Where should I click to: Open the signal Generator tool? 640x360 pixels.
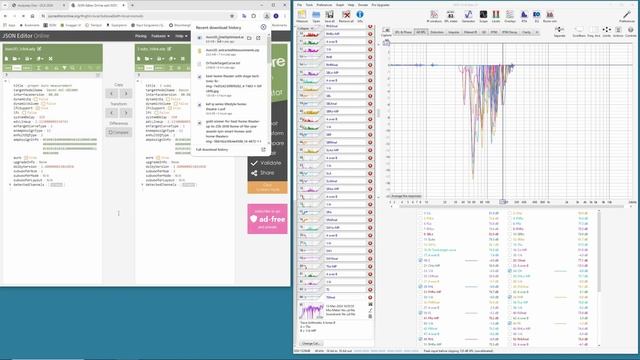click(x=468, y=16)
